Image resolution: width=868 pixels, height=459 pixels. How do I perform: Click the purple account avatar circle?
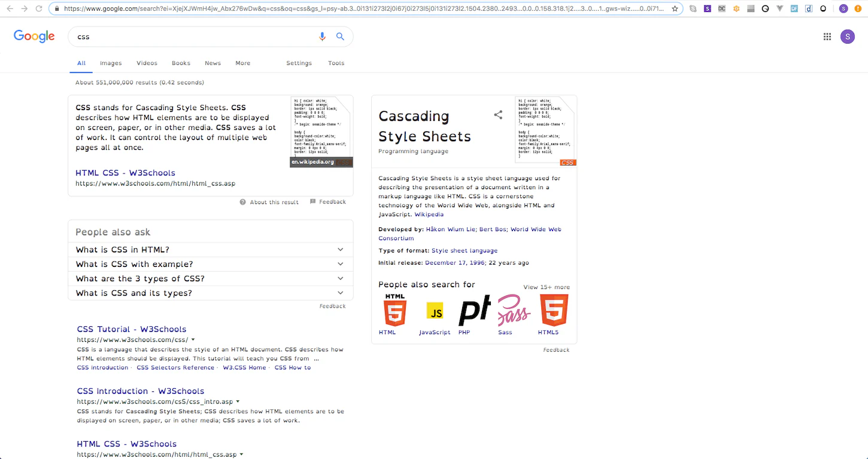point(848,37)
